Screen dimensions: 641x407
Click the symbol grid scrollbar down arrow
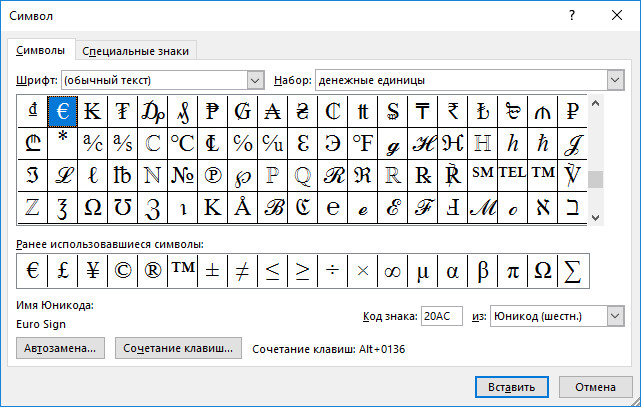point(596,217)
